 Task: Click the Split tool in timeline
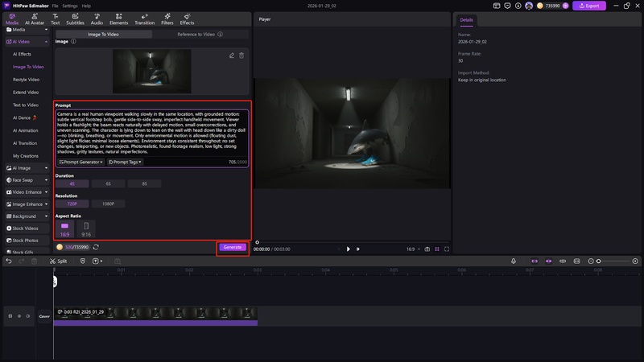58,261
